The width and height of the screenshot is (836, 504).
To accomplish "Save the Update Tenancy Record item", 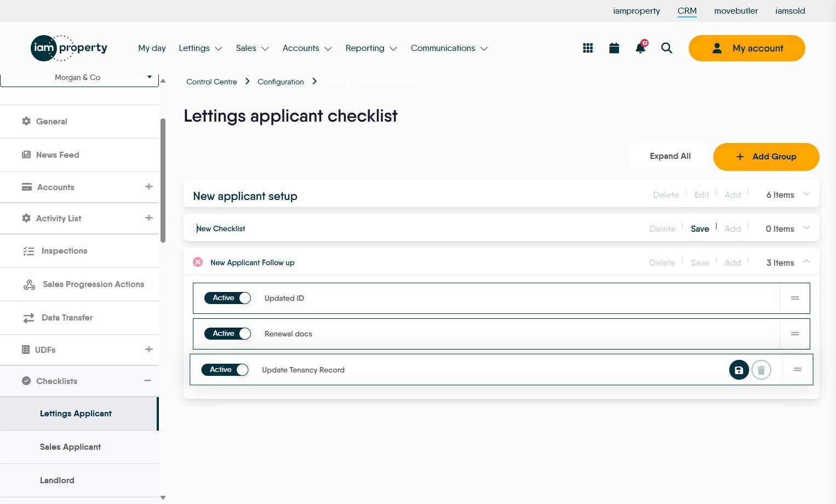I will 738,370.
